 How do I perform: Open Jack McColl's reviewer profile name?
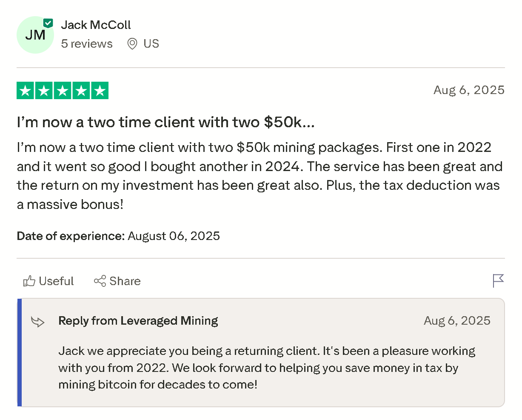click(x=96, y=25)
